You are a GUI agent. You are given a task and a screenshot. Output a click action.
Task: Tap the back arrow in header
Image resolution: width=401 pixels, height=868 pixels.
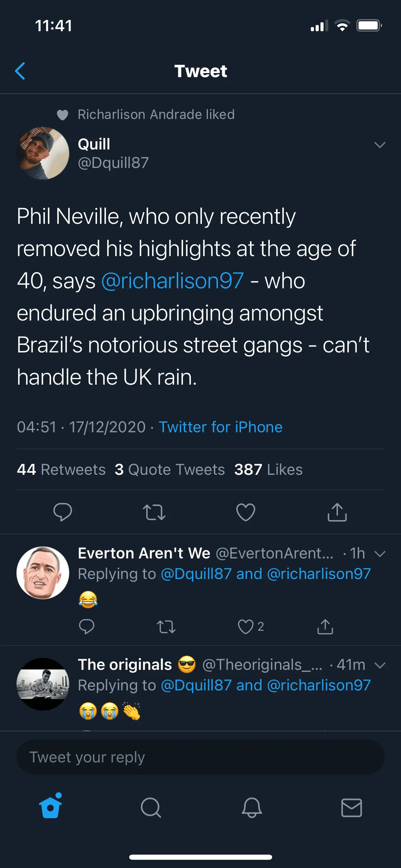point(20,71)
